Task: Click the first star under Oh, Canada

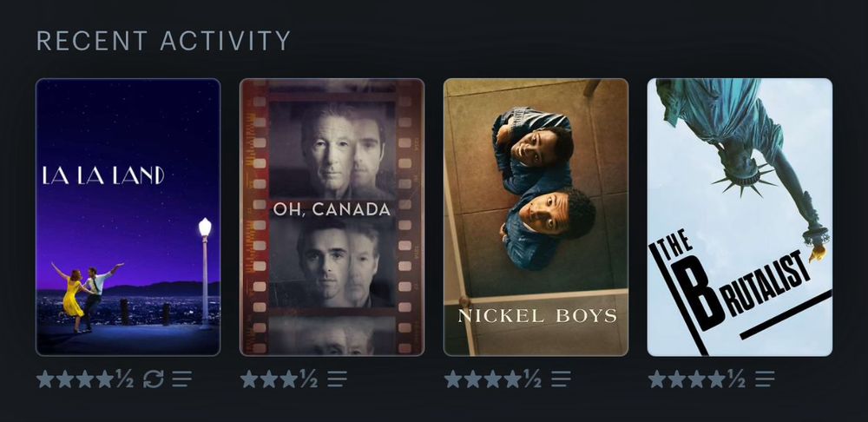Action: [249, 379]
